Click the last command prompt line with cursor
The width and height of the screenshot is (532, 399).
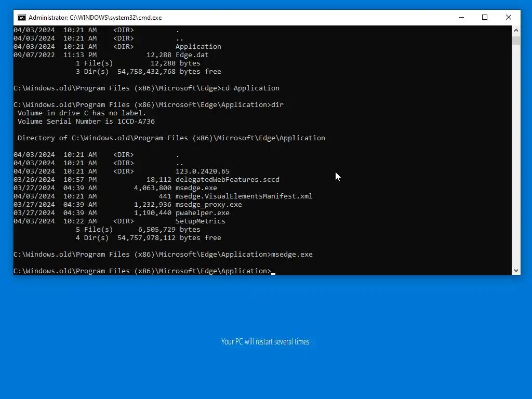144,271
